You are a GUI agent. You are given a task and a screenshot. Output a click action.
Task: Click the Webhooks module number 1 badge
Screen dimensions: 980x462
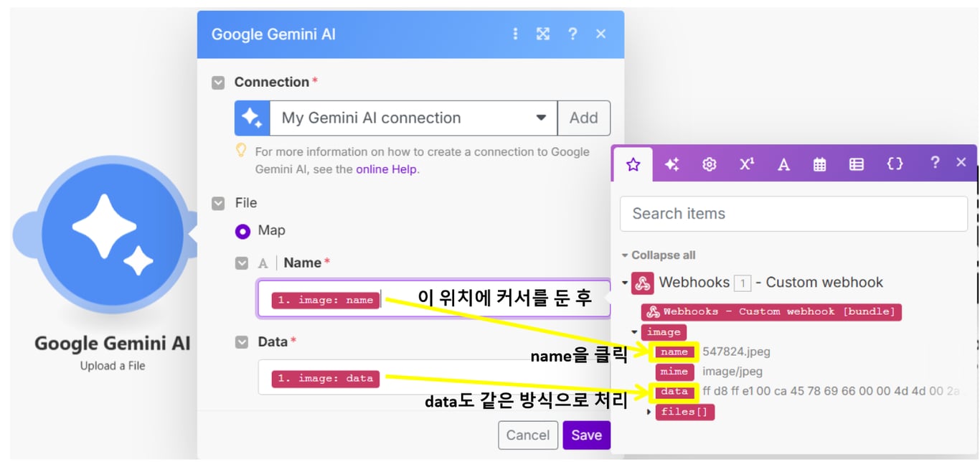[743, 283]
